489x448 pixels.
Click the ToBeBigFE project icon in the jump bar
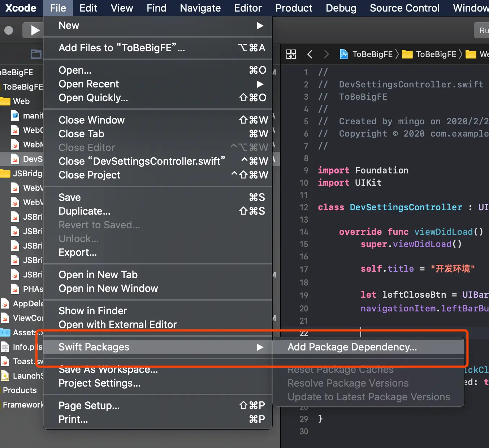344,54
